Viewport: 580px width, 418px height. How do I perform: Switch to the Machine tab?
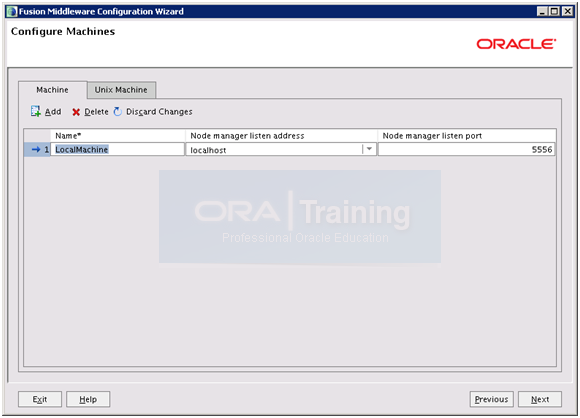(x=53, y=90)
